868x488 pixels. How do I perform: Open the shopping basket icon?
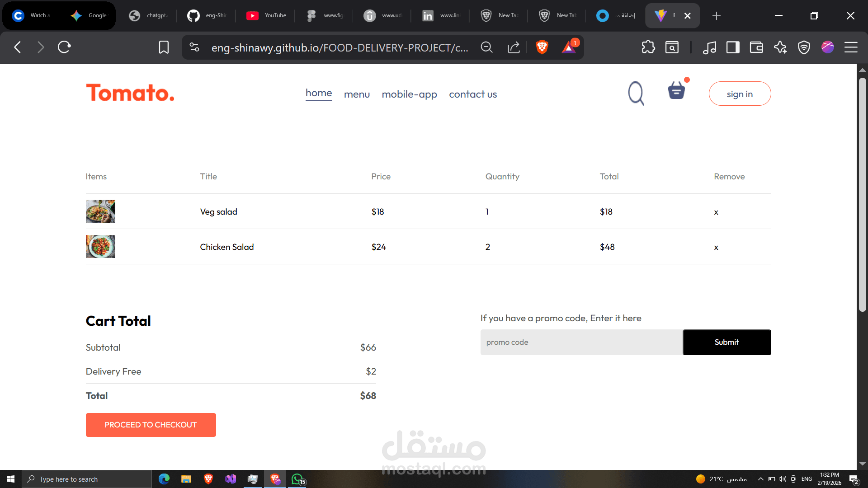pos(676,91)
